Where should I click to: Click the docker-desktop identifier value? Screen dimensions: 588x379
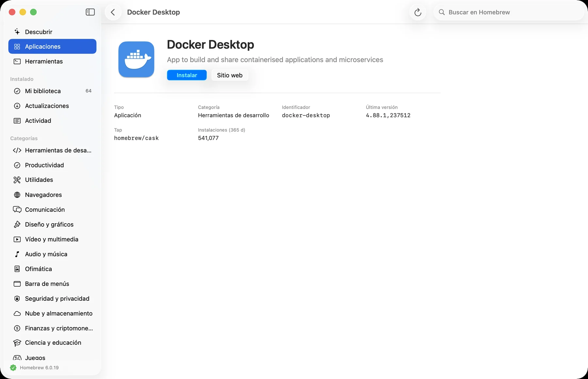coord(306,115)
